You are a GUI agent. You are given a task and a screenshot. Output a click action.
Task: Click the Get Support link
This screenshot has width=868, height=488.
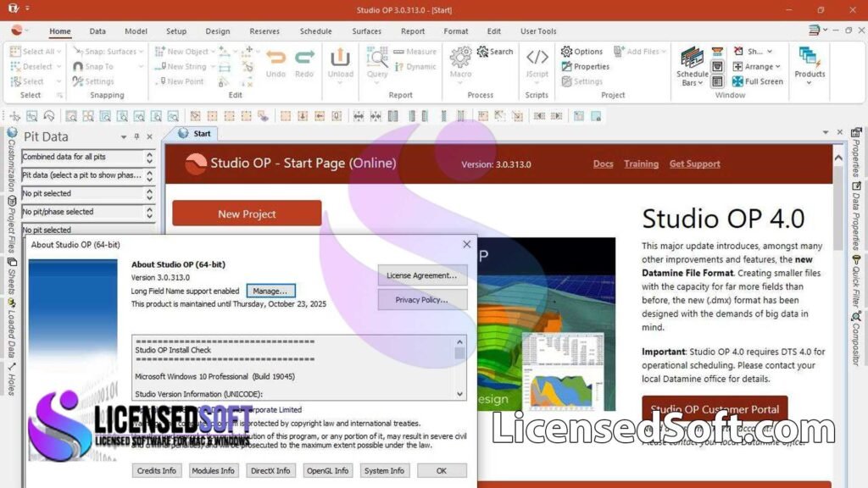coord(694,164)
